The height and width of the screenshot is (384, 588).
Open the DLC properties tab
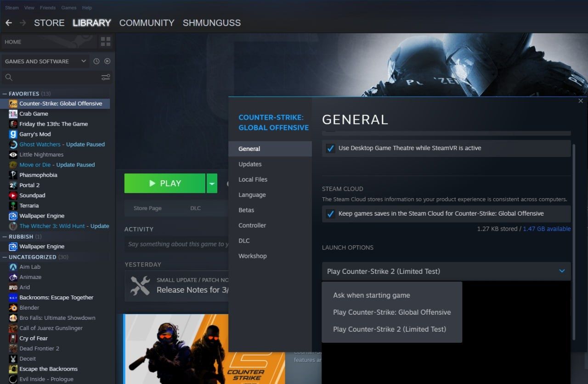tap(270, 241)
